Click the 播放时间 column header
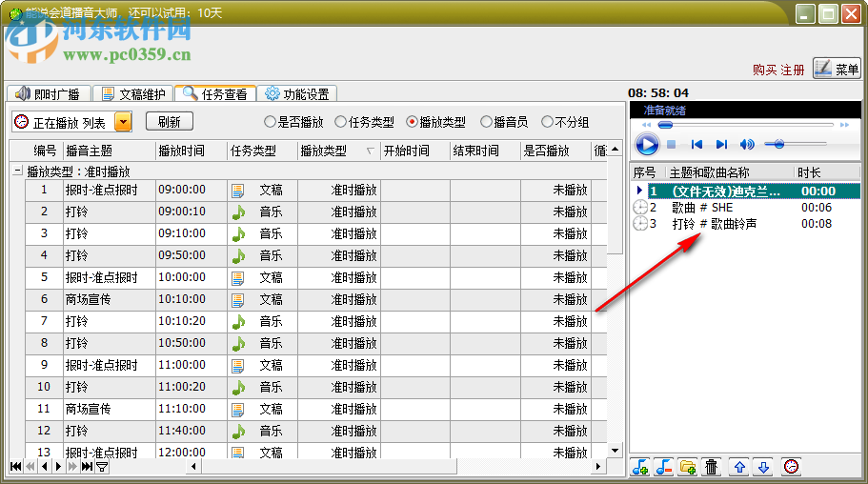 coord(192,151)
